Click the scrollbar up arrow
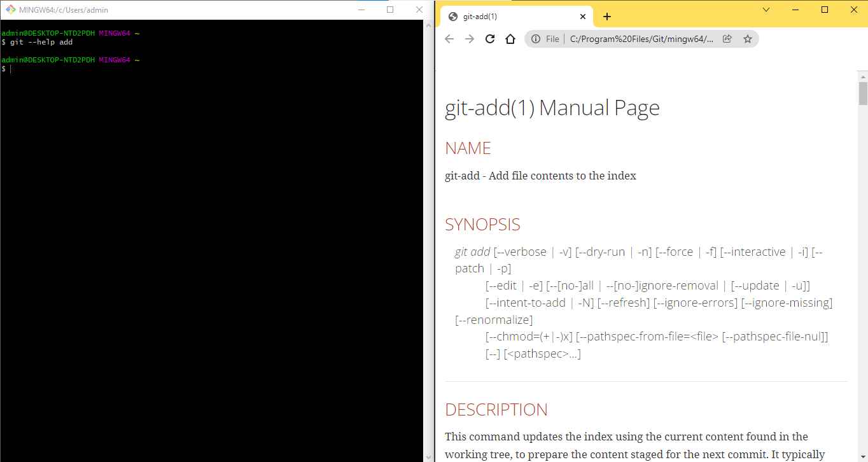 [x=863, y=76]
